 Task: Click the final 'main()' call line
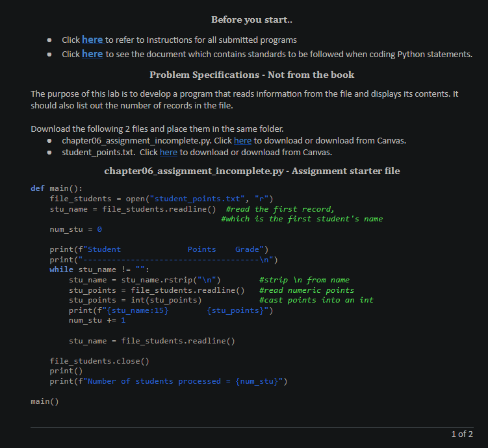tap(44, 401)
